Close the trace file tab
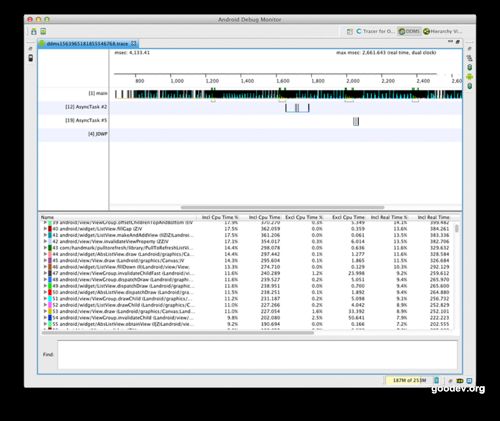500x421 pixels. click(134, 43)
